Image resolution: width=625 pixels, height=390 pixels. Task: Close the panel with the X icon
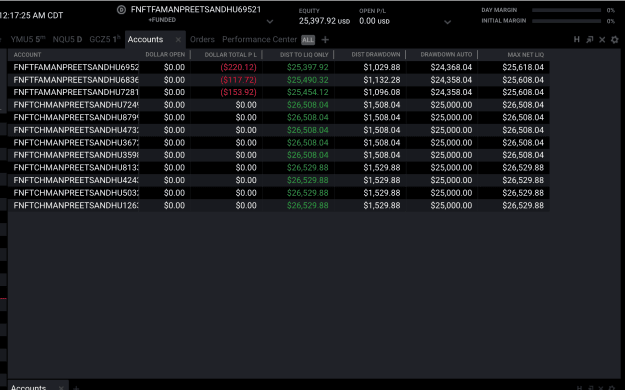pyautogui.click(x=602, y=39)
